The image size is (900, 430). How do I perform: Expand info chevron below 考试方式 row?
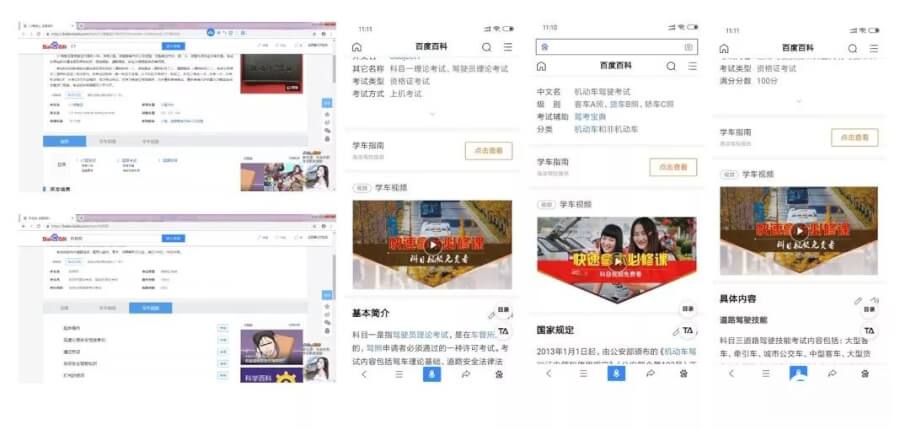click(431, 114)
